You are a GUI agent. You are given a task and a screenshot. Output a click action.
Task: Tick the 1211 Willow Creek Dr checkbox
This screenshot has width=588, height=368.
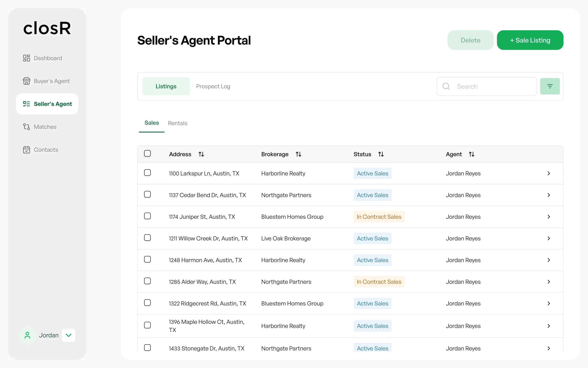pos(147,238)
